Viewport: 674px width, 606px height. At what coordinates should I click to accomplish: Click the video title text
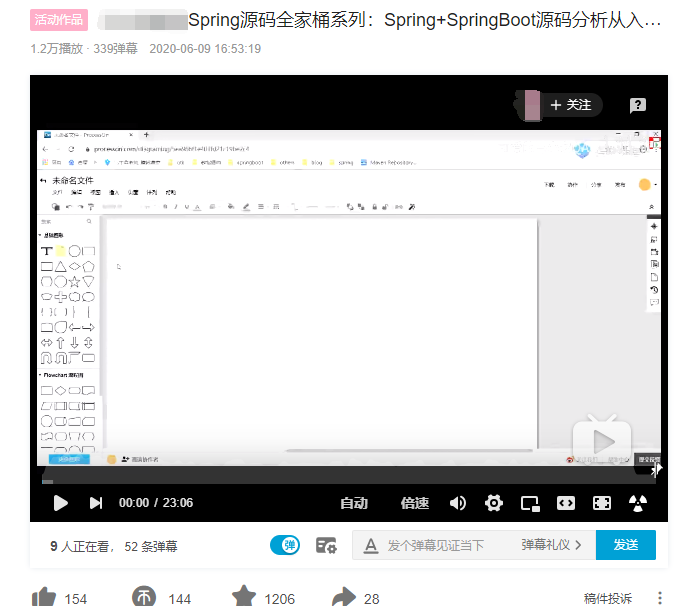[x=425, y=20]
